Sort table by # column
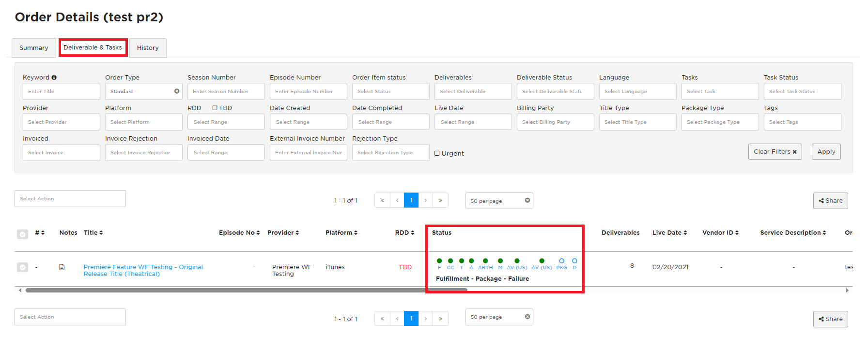Image resolution: width=868 pixels, height=340 pixels. 40,233
